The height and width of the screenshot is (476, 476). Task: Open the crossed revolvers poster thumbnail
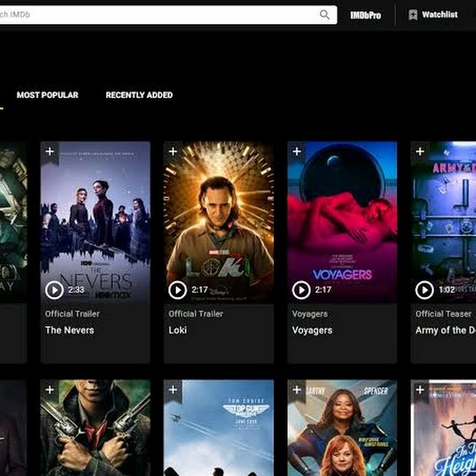pos(95,428)
